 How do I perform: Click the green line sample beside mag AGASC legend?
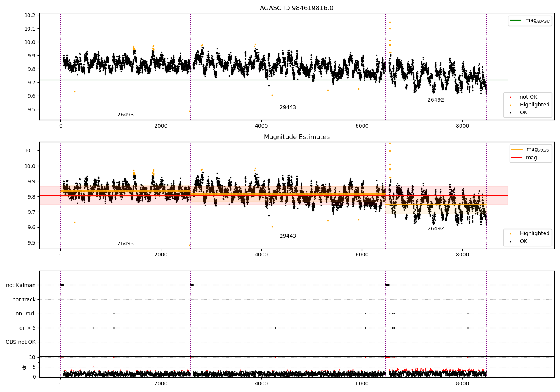516,21
